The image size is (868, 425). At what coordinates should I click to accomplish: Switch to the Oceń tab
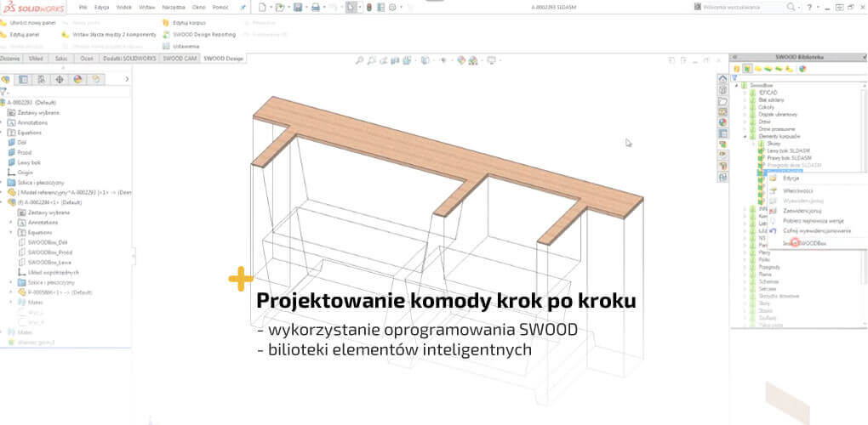87,59
